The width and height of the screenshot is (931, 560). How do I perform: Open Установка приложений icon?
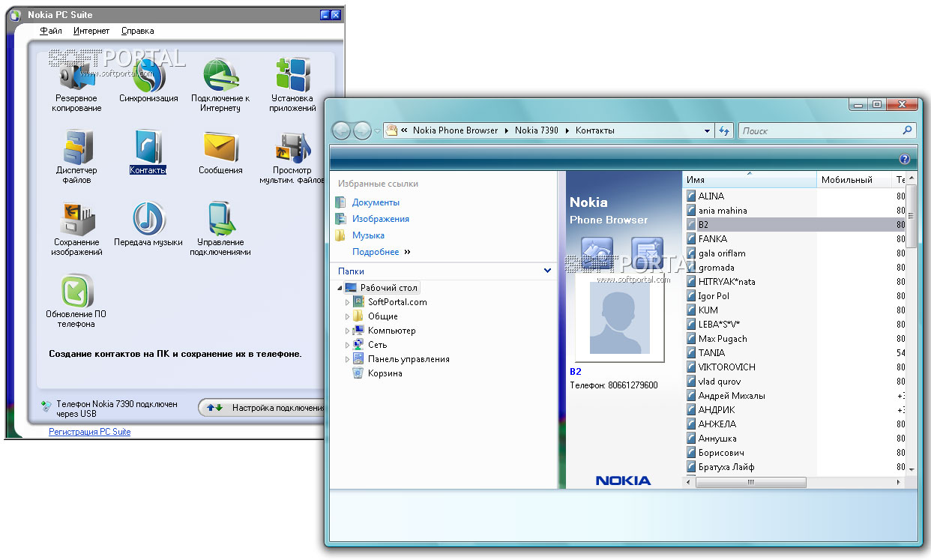[x=293, y=76]
